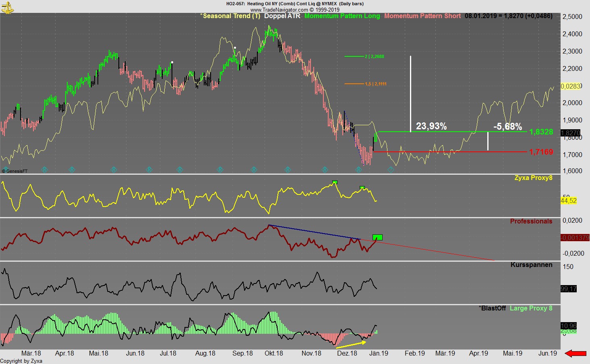This screenshot has height=364, width=590.
Task: Click the Momentum Pattern Long legend label
Action: 342,16
